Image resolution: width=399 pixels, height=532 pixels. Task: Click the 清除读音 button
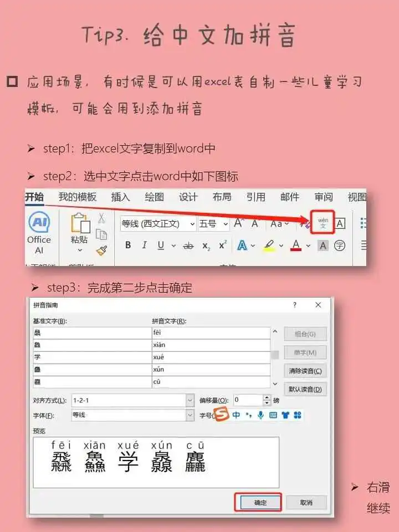305,371
